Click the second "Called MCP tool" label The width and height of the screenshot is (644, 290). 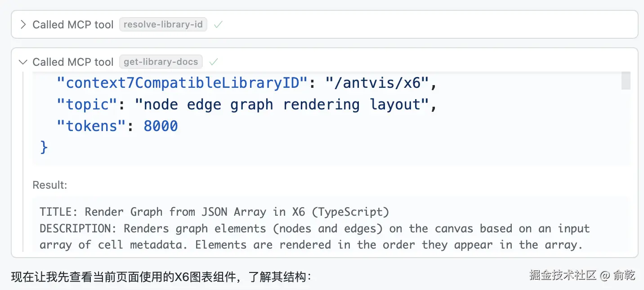pyautogui.click(x=73, y=62)
